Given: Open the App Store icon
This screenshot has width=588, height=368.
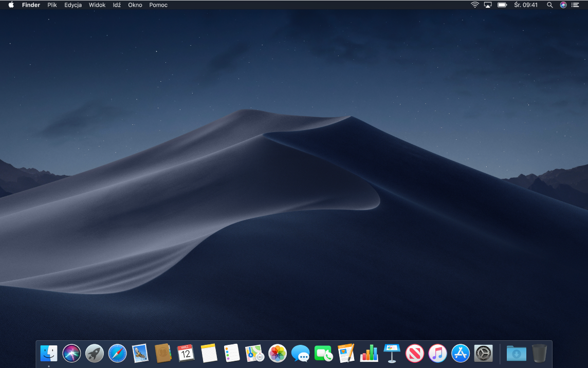Looking at the screenshot, I should pyautogui.click(x=461, y=353).
